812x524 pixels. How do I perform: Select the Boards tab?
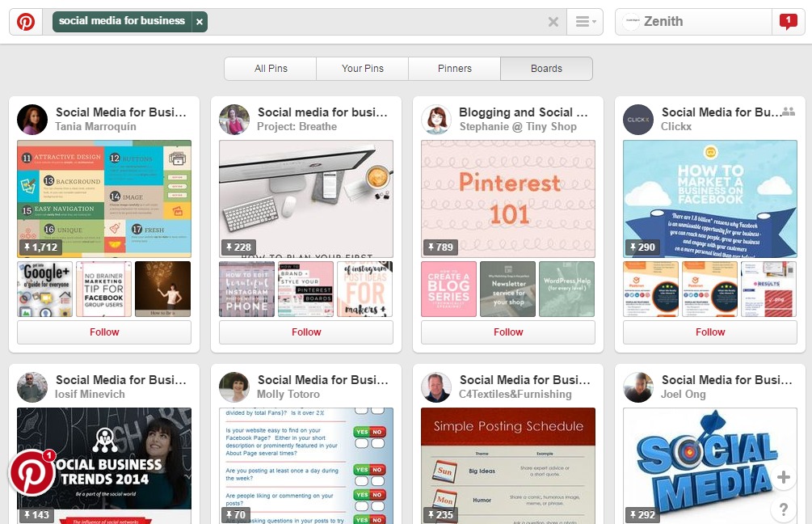point(546,69)
